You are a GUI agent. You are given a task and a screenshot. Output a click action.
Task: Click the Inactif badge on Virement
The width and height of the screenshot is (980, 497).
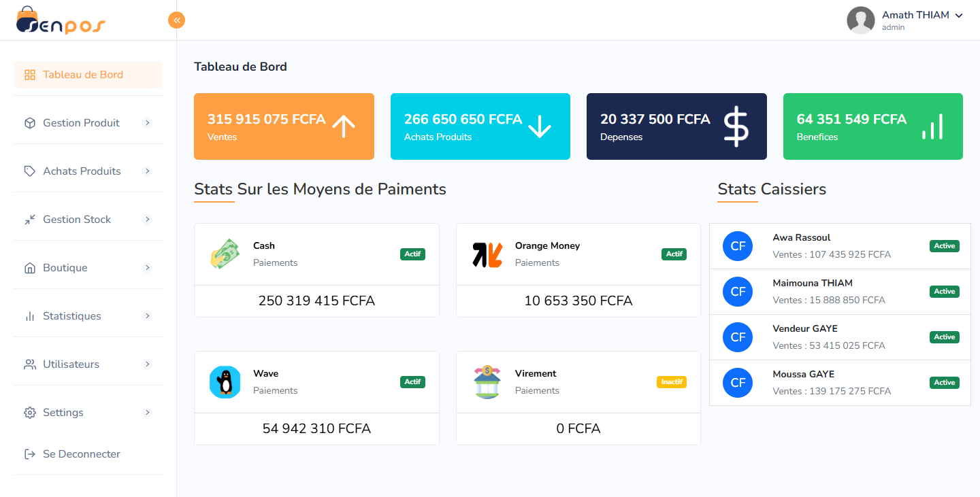pos(671,382)
